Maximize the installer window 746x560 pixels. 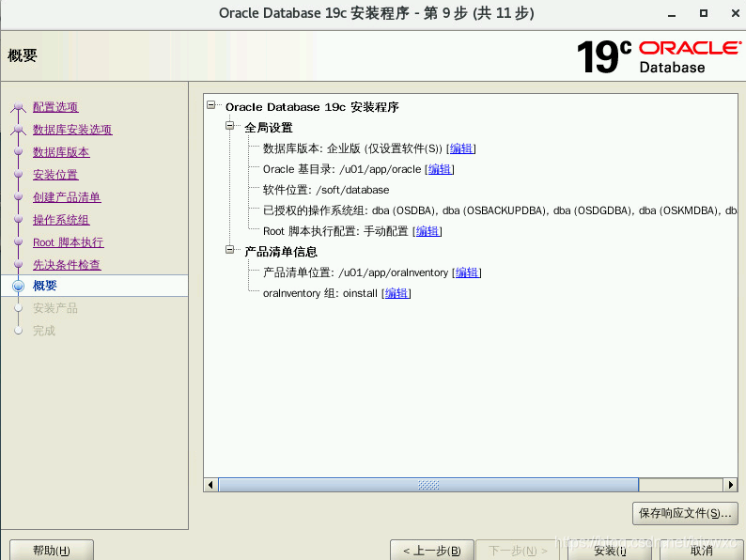coord(703,13)
